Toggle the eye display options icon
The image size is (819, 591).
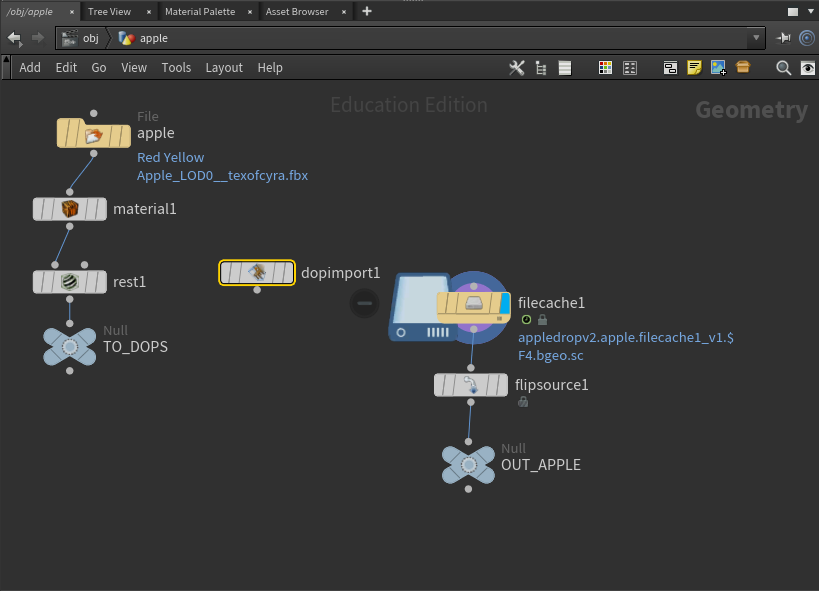coord(808,68)
